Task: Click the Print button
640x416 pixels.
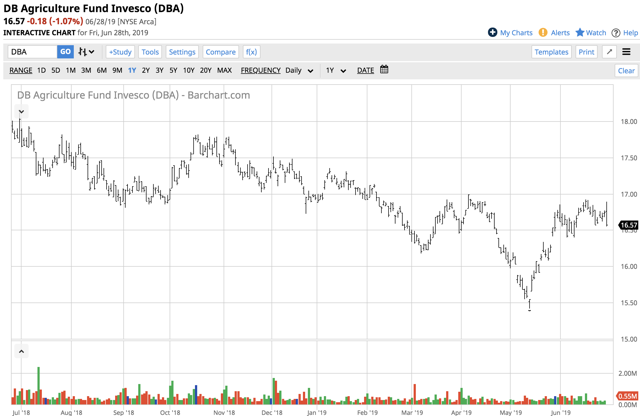Action: click(586, 52)
